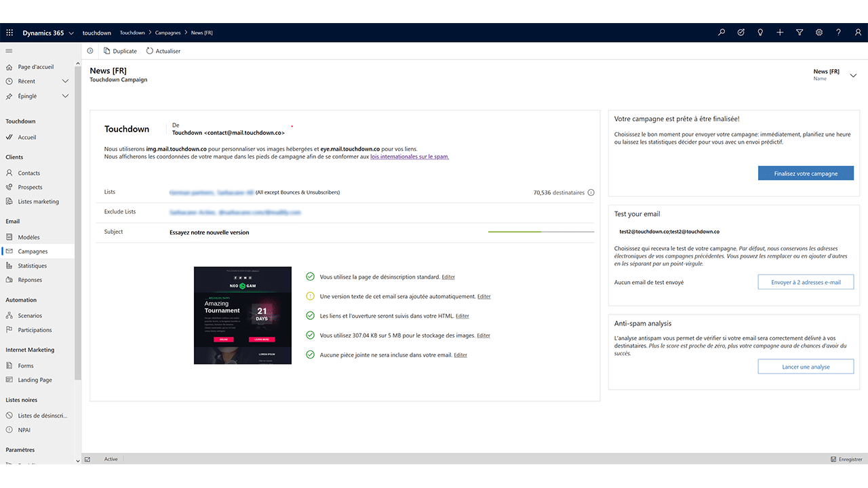Click the Lancer une analyse button

(x=806, y=367)
